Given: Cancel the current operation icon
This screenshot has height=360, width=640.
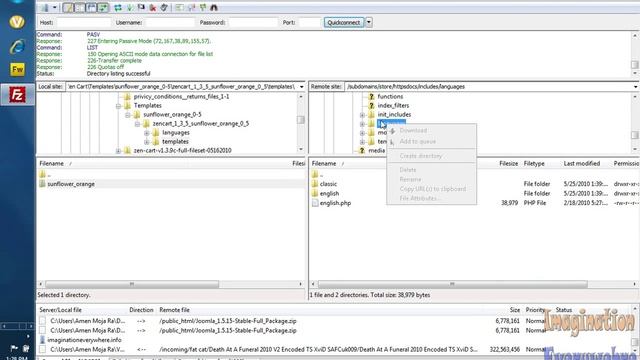Looking at the screenshot, I should pyautogui.click(x=141, y=7).
